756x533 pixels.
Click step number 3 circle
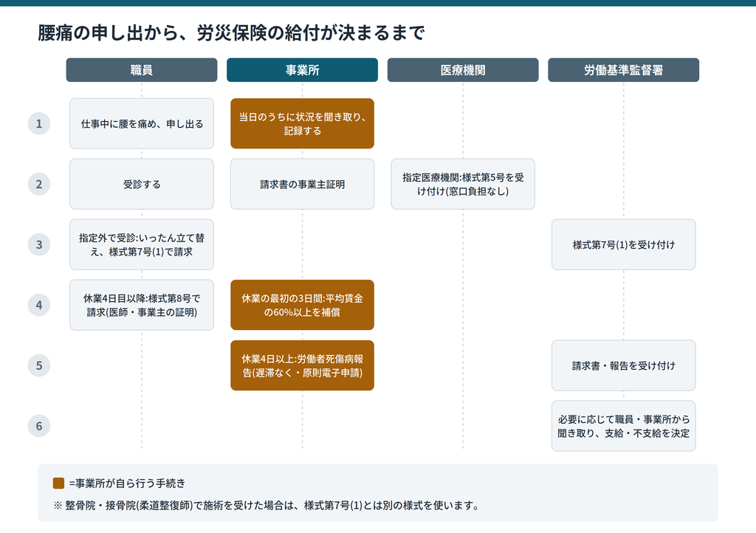click(x=39, y=244)
